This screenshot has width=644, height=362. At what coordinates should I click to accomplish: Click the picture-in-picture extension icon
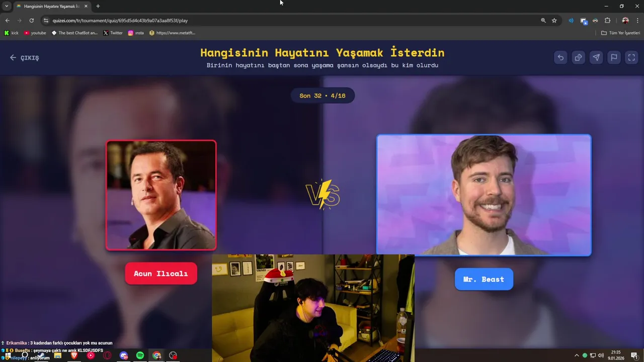tap(584, 21)
